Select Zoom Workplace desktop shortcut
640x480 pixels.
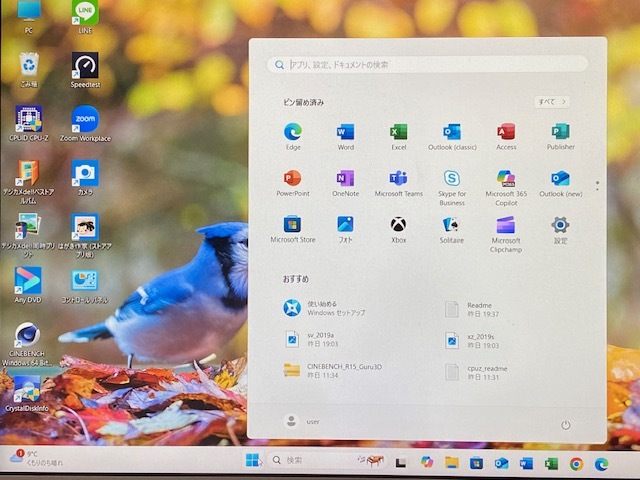tap(85, 123)
